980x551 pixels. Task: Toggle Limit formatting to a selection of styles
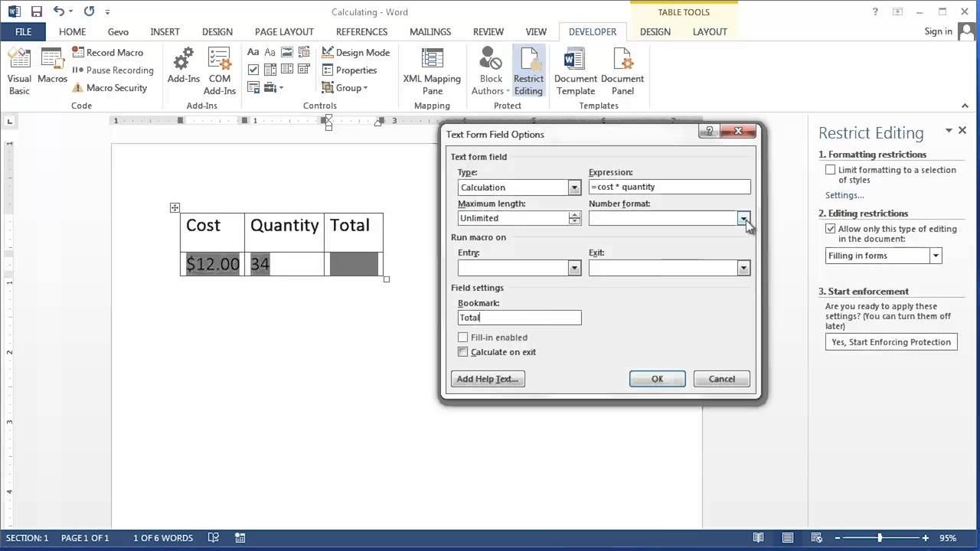pos(831,170)
